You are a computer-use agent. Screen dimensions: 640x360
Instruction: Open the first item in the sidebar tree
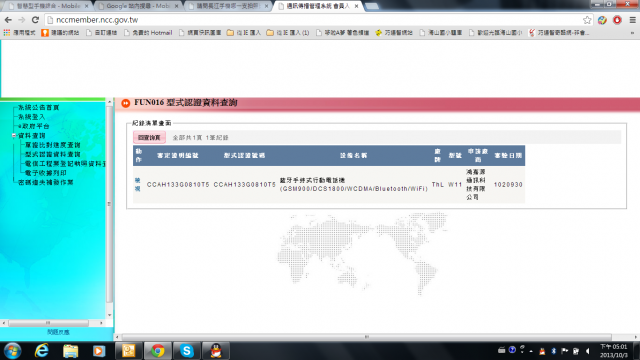coord(38,107)
